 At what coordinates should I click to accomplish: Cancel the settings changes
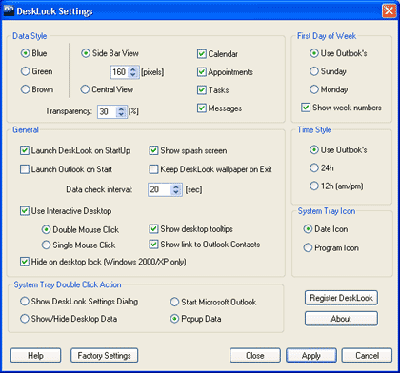[x=367, y=356]
